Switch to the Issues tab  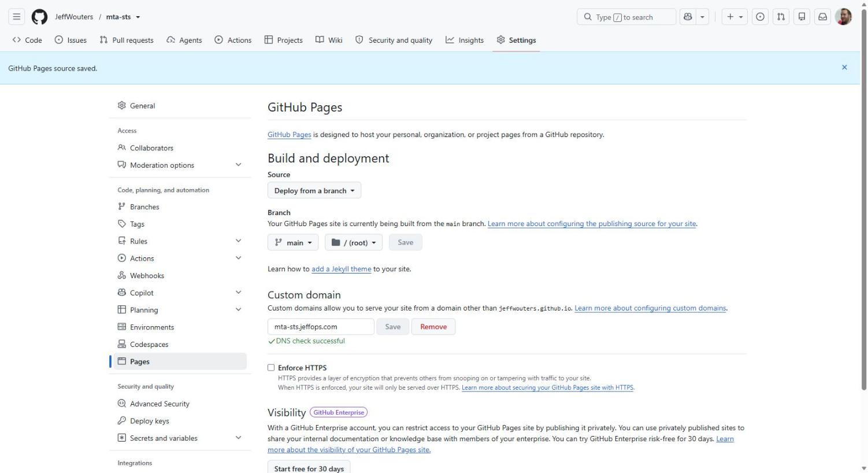point(71,40)
